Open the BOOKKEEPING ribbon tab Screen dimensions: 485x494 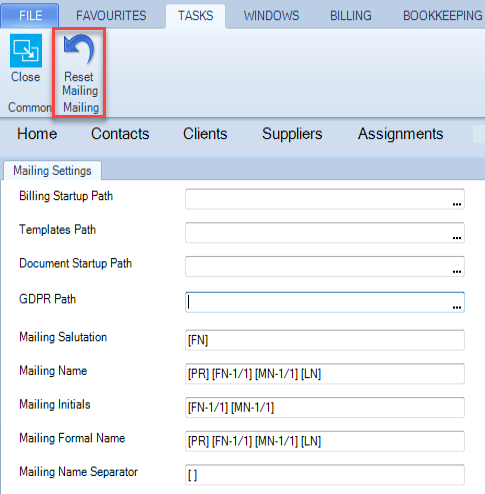(443, 16)
